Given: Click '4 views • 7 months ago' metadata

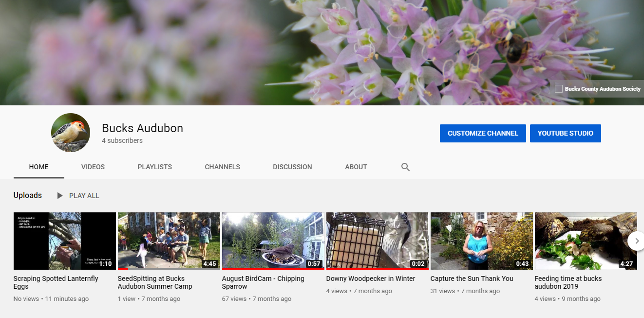Looking at the screenshot, I should [x=359, y=291].
